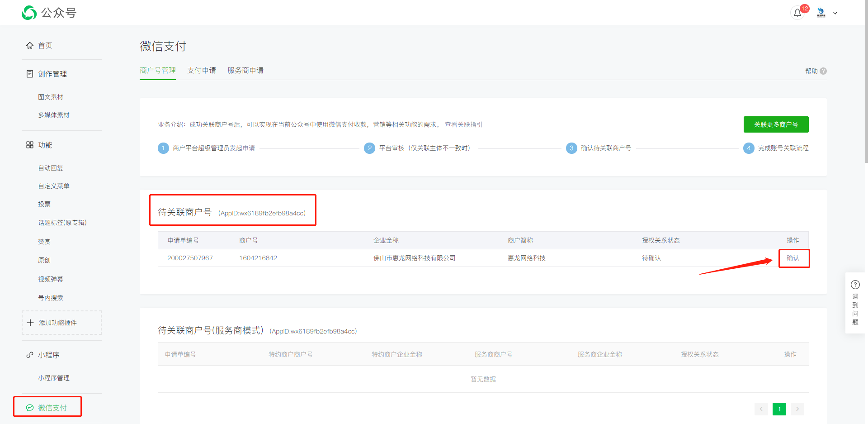This screenshot has height=424, width=868.
Task: Select merchant number 1604216842
Action: (x=258, y=258)
